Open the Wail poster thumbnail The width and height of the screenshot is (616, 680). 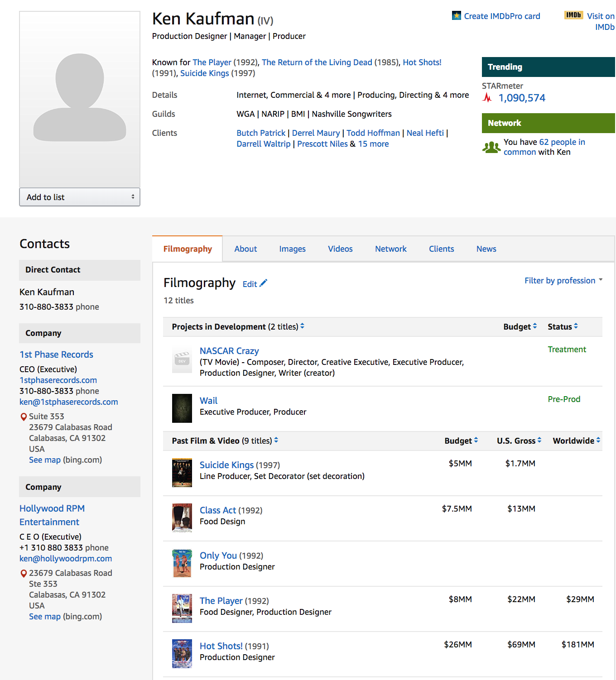pos(182,408)
